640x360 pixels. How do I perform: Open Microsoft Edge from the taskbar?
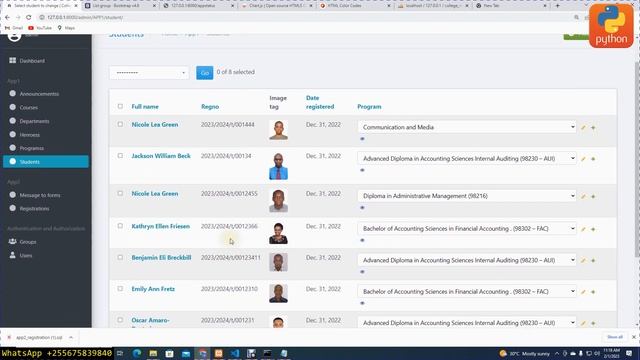tap(137, 353)
